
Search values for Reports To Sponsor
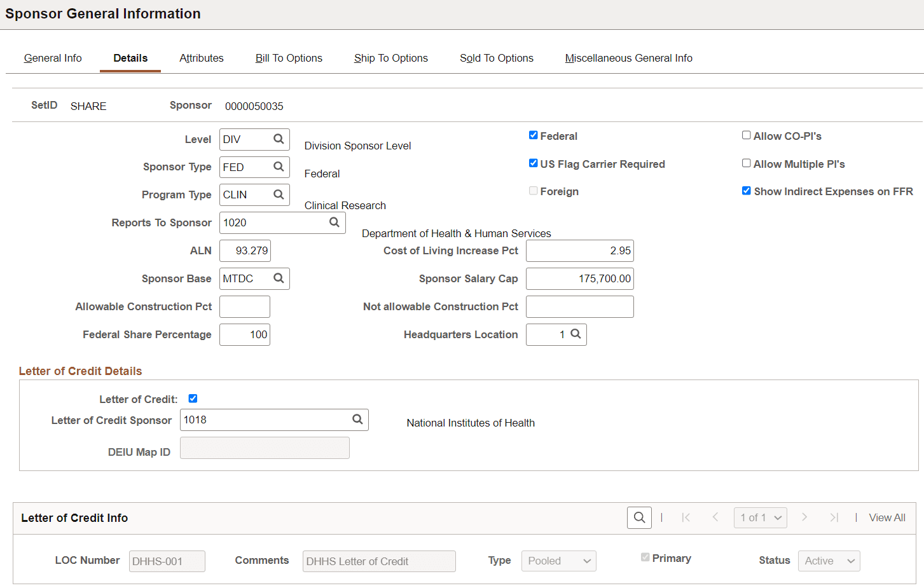coord(334,222)
